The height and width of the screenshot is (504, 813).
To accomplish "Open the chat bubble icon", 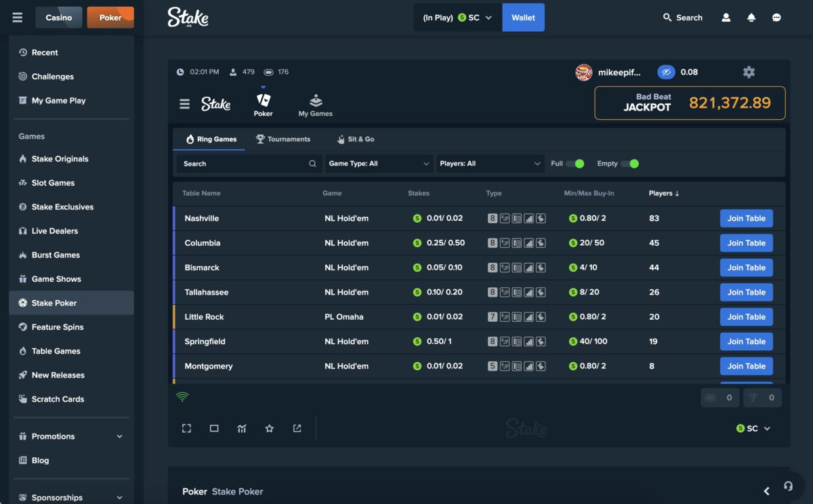I will [776, 18].
